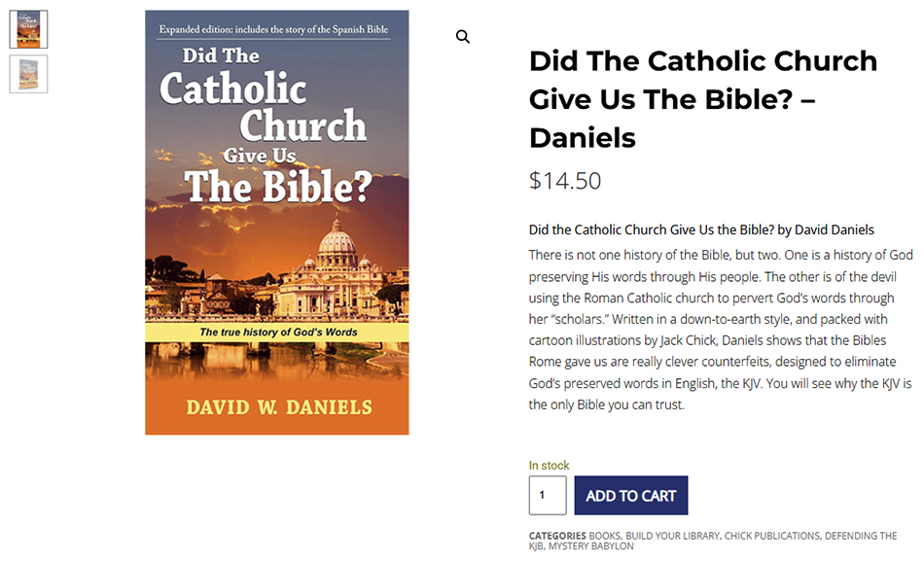Select the first book cover thumbnail
The width and height of the screenshot is (924, 562).
click(x=28, y=29)
